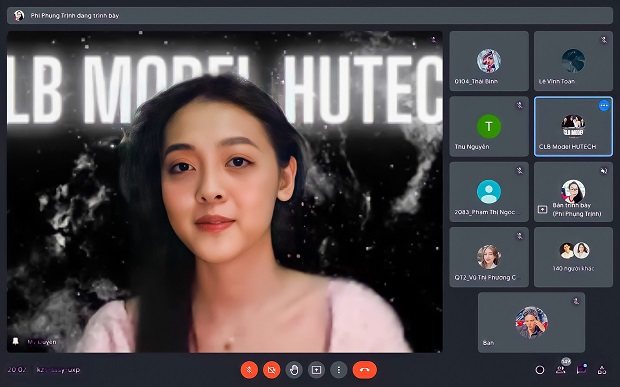Screen dimensions: 620x387
Task: Click your own avatar in the Bạn tile
Action: point(531,322)
